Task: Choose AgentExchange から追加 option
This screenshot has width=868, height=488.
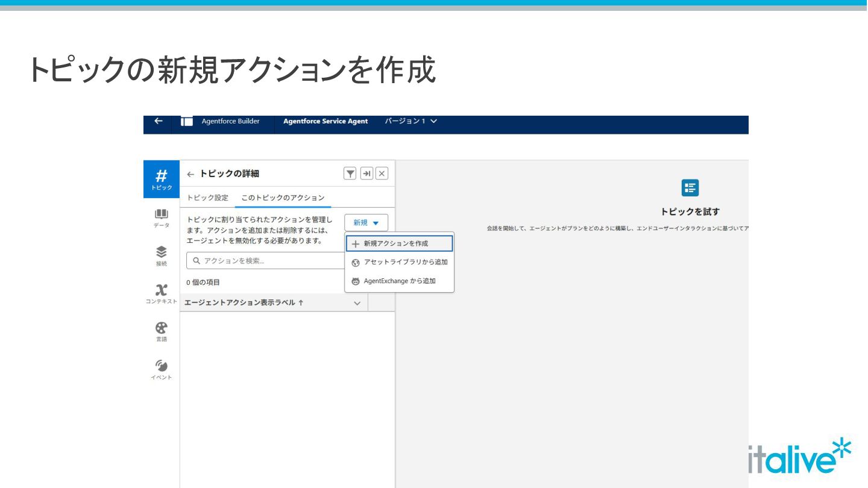Action: tap(399, 281)
